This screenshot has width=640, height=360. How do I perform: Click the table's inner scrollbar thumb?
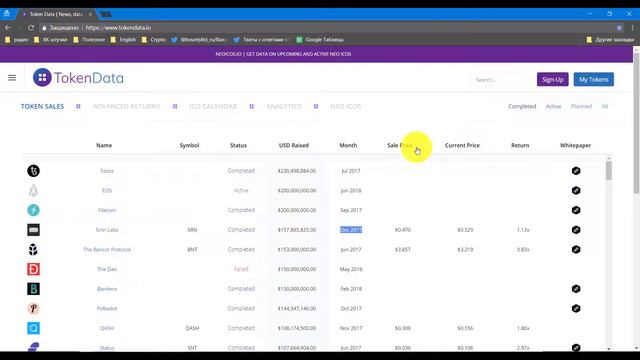coord(609,170)
